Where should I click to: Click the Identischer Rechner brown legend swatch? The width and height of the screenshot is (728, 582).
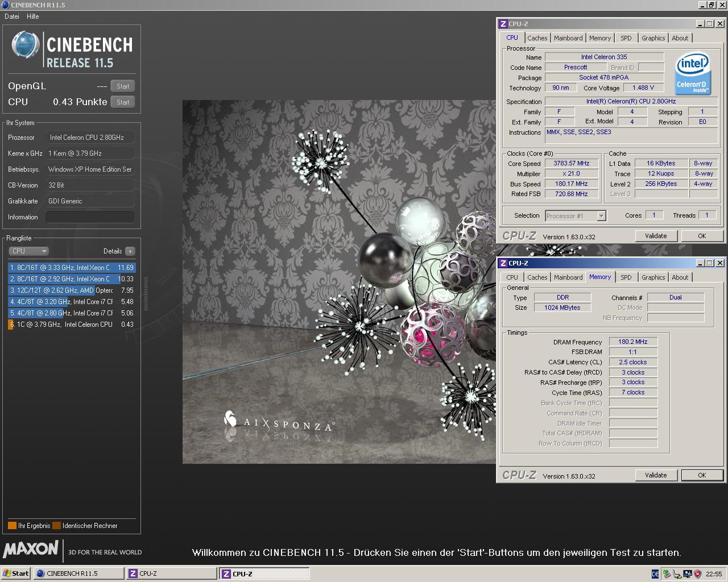56,526
